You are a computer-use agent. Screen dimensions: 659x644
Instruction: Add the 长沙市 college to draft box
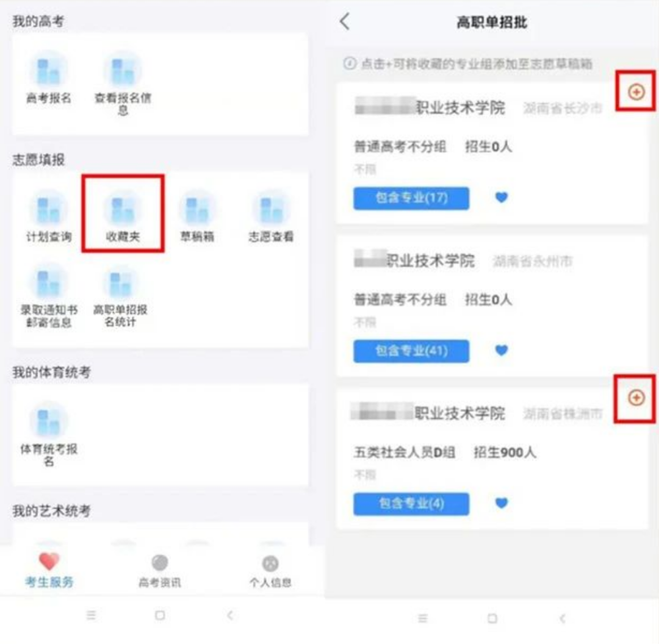[636, 91]
